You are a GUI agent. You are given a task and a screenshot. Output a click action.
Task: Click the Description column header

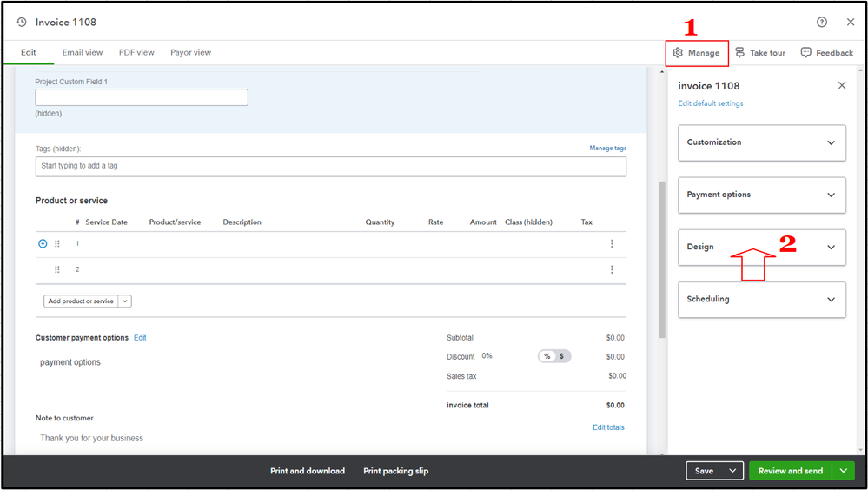[242, 222]
